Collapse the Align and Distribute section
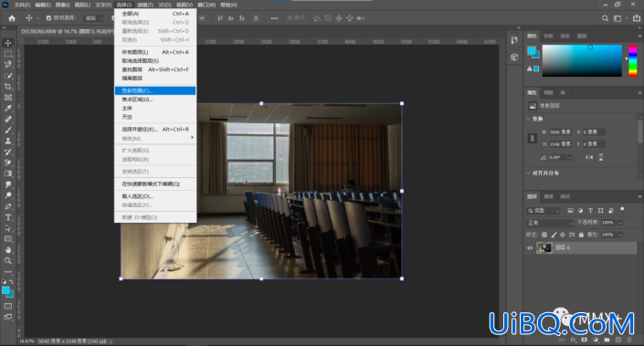The image size is (644, 346). (529, 173)
